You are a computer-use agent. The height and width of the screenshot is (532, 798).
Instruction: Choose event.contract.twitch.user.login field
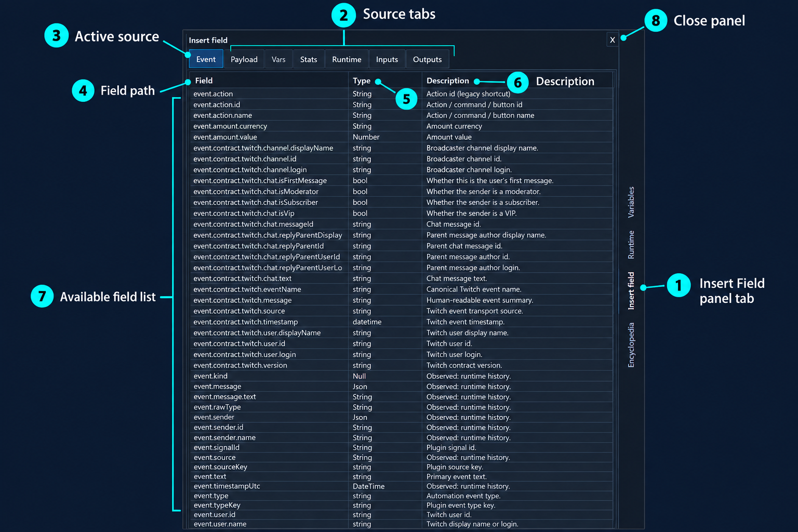click(401, 355)
